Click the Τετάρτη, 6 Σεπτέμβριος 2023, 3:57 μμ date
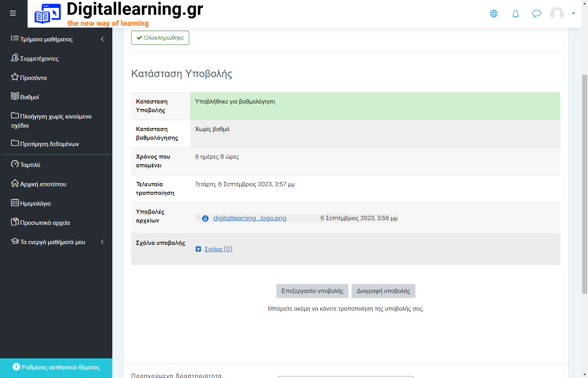 [x=245, y=184]
